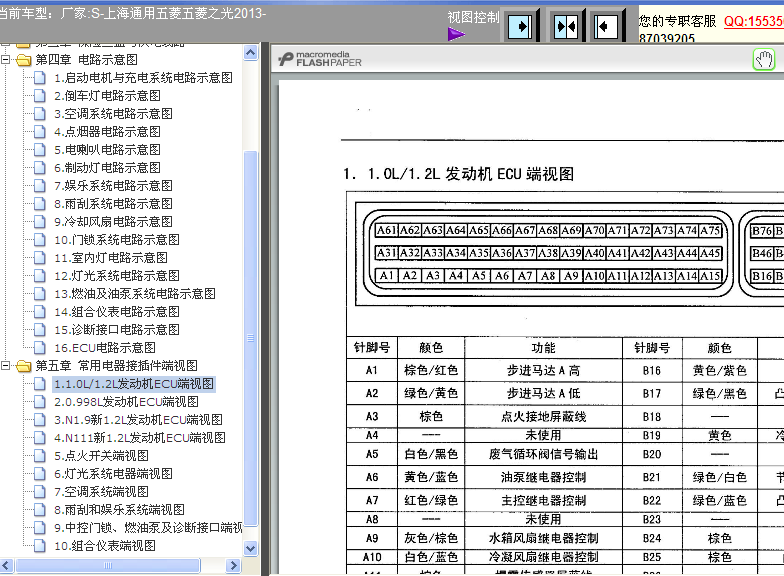Open 10.组合仪表端视图
The width and height of the screenshot is (784, 576).
tap(104, 546)
